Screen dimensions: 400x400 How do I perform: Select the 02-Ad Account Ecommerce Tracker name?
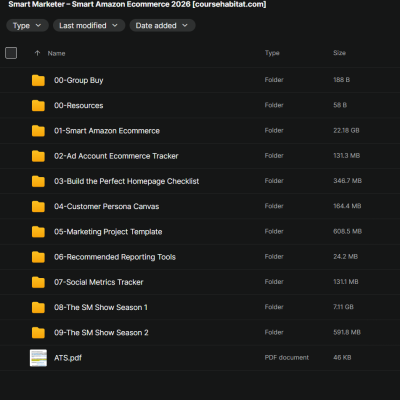(116, 156)
